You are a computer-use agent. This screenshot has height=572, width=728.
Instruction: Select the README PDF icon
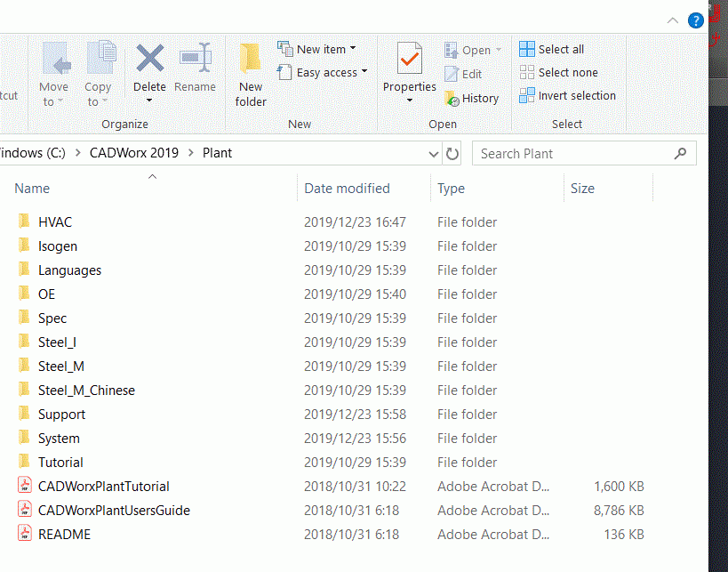(x=25, y=534)
